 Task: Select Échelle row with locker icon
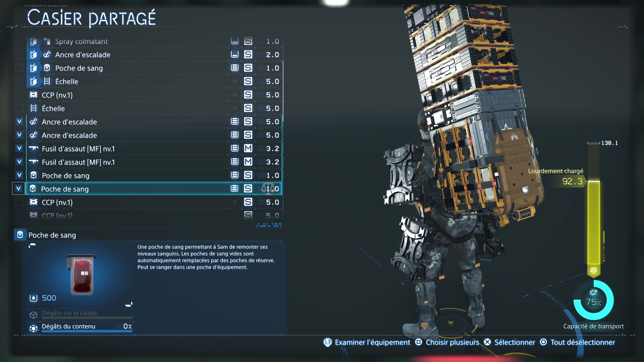(154, 81)
